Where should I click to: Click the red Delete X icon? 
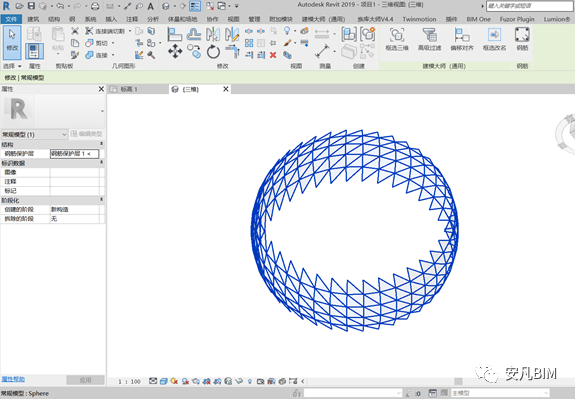(x=273, y=55)
